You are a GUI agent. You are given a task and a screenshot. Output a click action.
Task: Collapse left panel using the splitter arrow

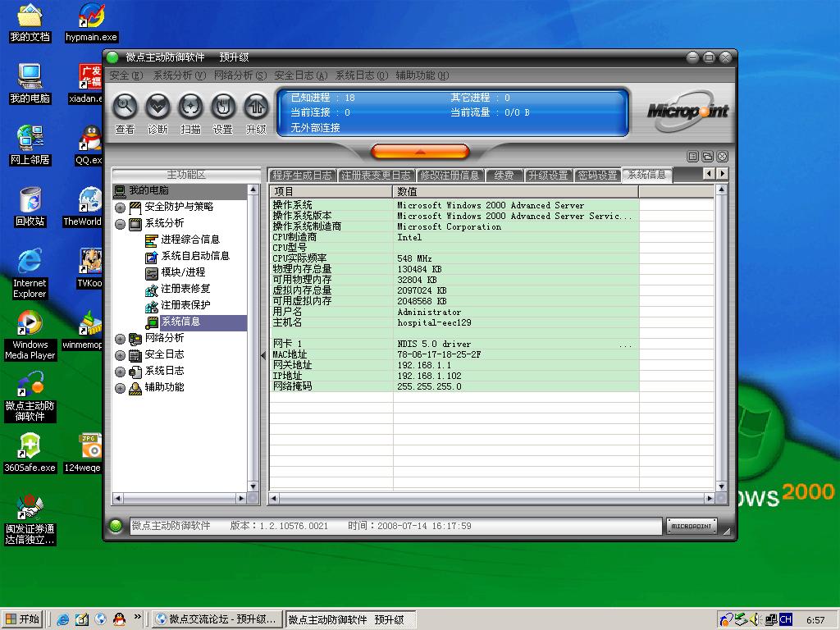pyautogui.click(x=263, y=356)
